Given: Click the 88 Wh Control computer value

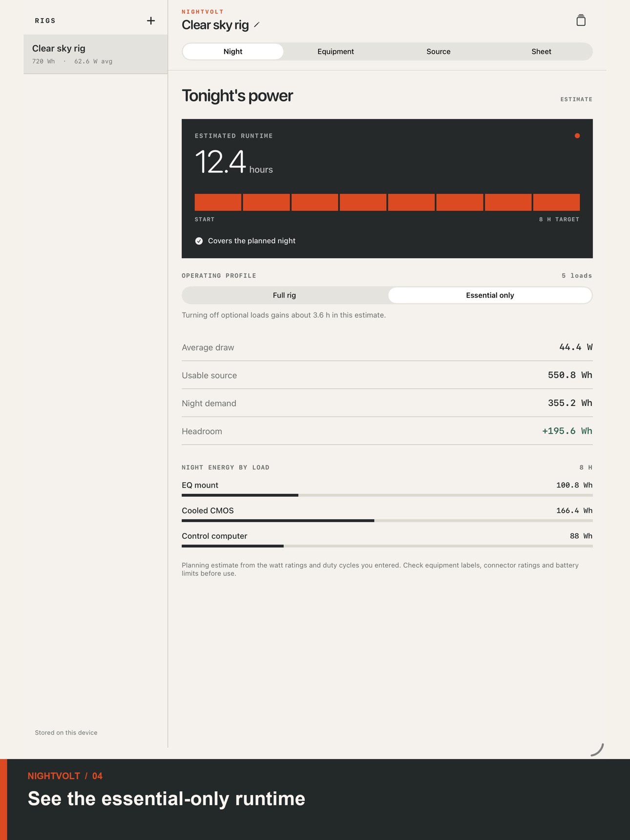Looking at the screenshot, I should point(581,536).
